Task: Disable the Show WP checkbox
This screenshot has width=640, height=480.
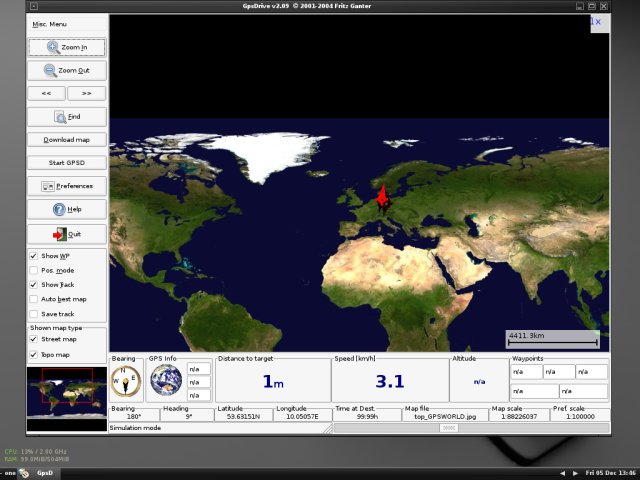Action: tap(34, 256)
